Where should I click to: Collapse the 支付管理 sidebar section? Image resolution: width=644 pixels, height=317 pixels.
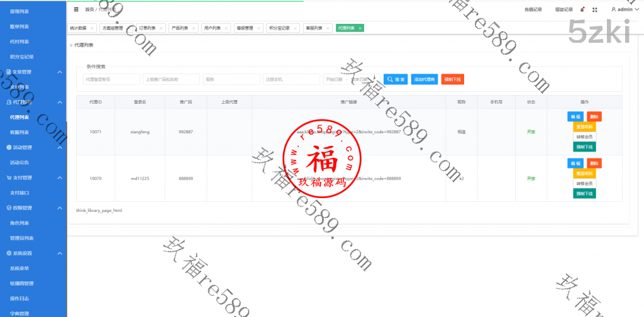pos(59,178)
